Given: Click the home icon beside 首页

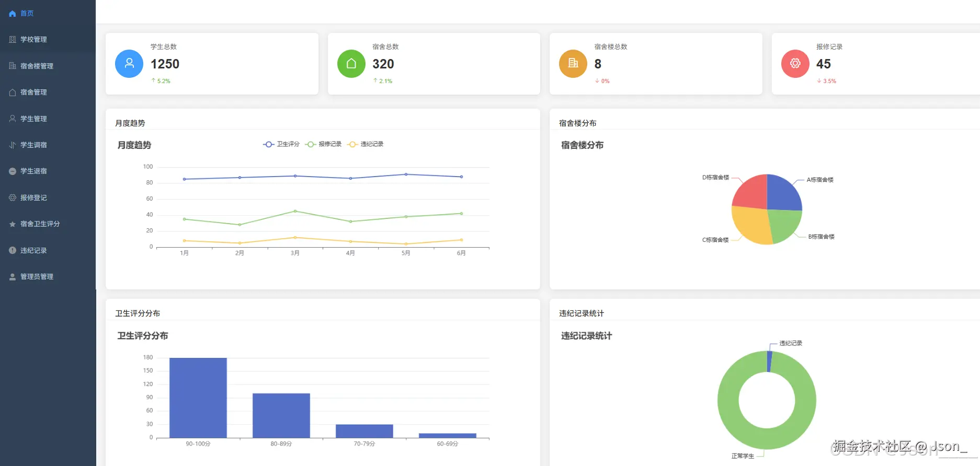Looking at the screenshot, I should (13, 14).
